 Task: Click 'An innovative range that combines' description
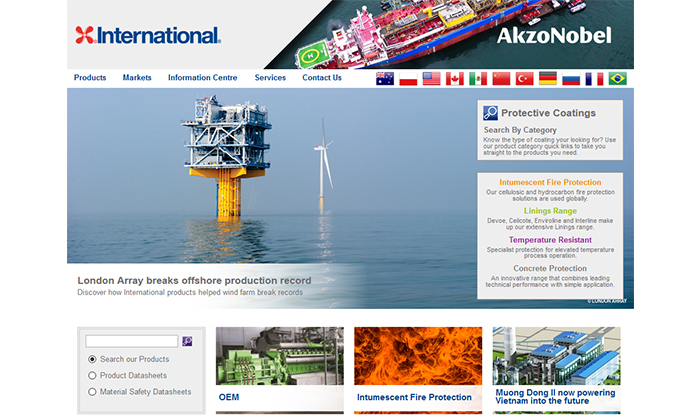point(550,281)
